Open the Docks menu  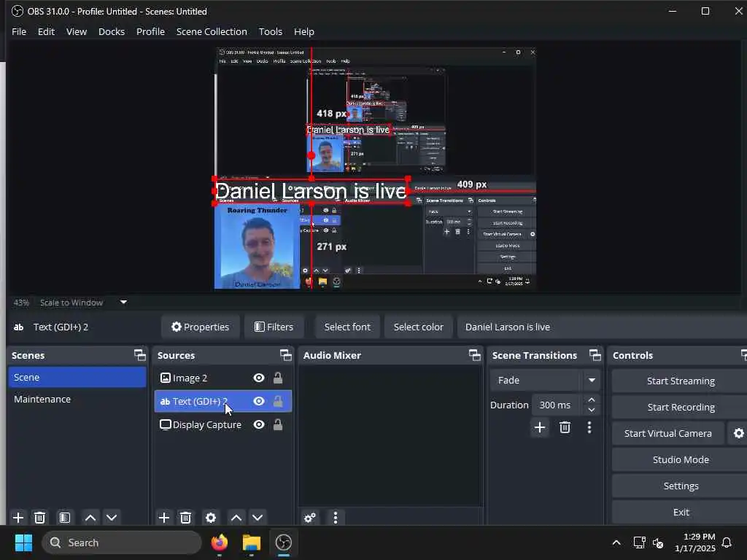point(112,31)
